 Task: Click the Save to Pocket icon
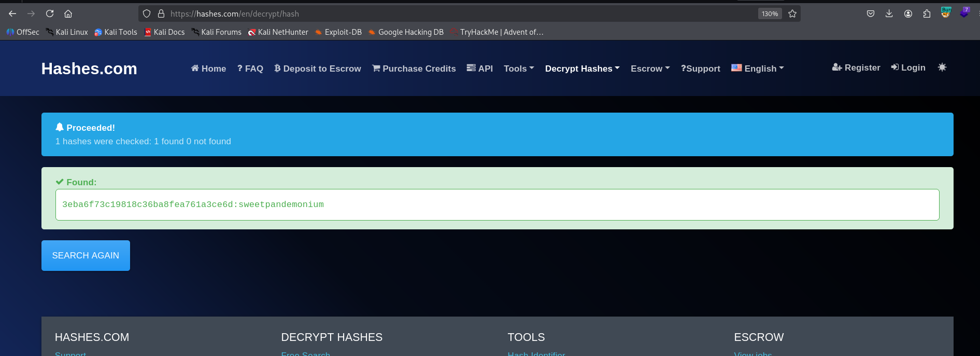[x=871, y=13]
